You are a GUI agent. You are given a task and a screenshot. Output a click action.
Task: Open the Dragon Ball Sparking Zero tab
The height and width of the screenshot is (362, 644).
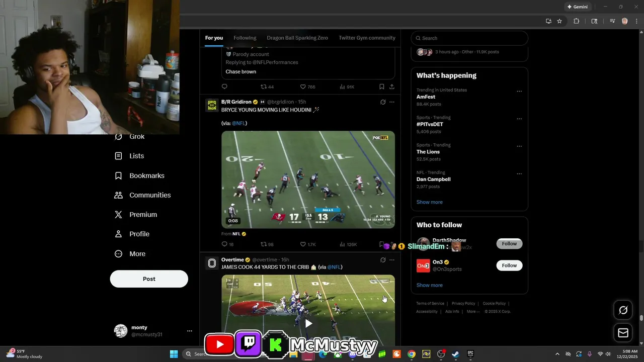click(x=297, y=38)
